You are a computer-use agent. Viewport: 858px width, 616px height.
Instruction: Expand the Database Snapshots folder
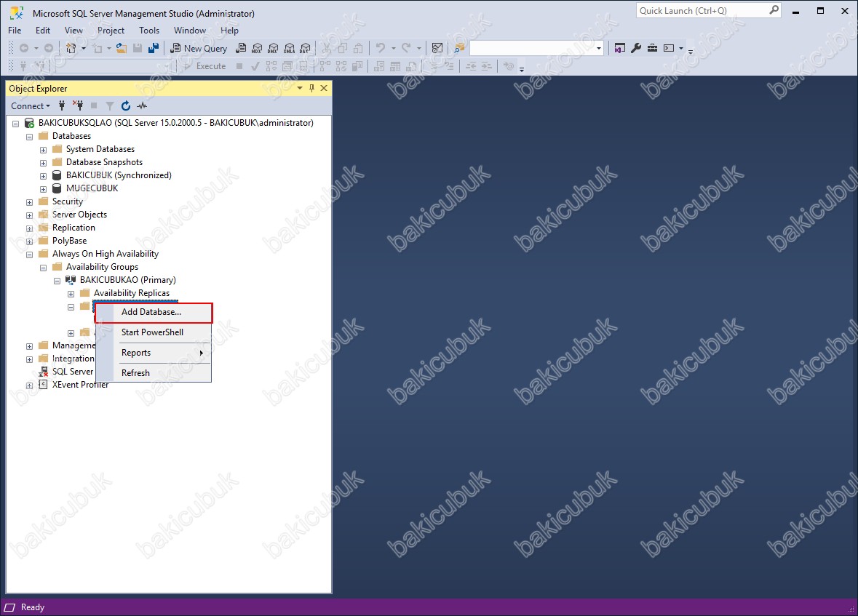tap(43, 163)
